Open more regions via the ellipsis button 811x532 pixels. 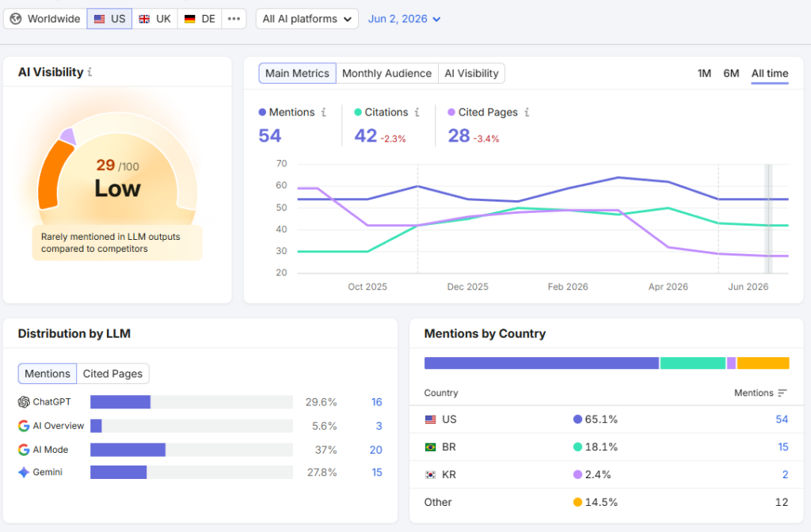point(234,19)
